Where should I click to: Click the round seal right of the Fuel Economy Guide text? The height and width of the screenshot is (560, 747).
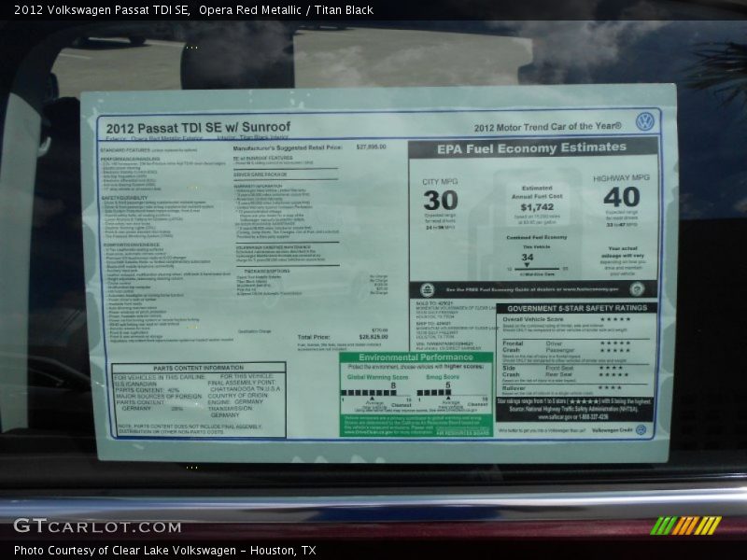pyautogui.click(x=637, y=288)
